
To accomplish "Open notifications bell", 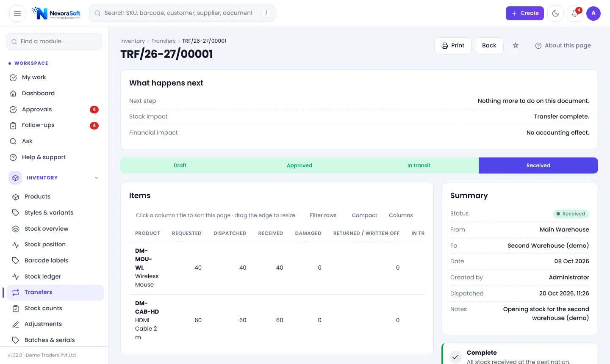I will coord(575,14).
